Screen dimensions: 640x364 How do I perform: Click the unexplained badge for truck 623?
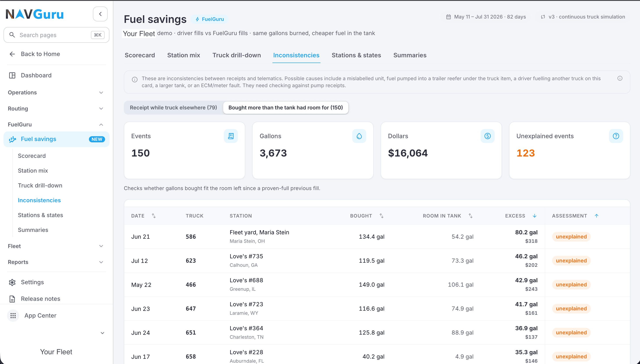tap(571, 261)
